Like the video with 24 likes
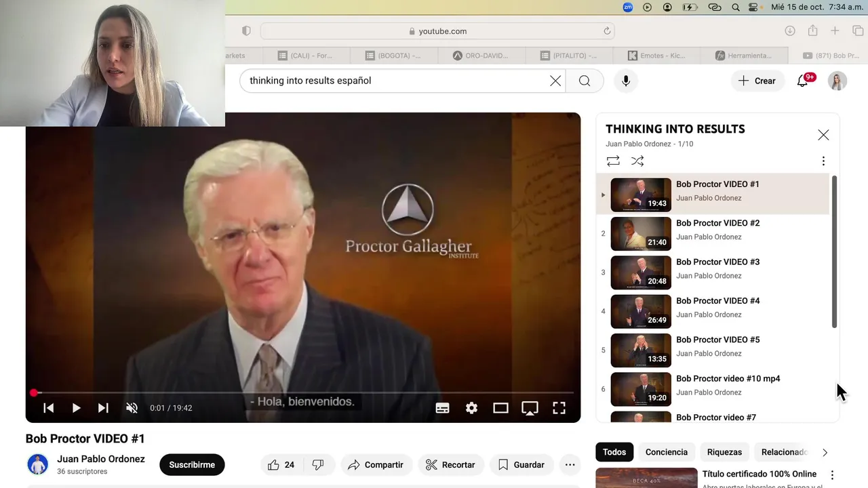 (281, 465)
